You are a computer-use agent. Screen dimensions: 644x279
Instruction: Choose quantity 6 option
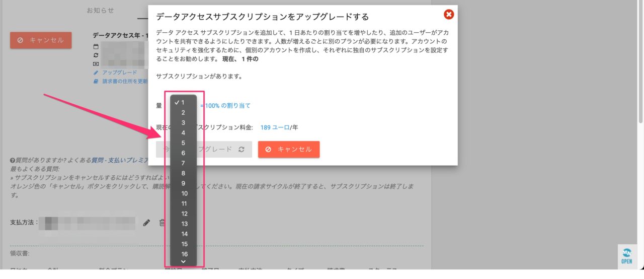click(x=183, y=153)
